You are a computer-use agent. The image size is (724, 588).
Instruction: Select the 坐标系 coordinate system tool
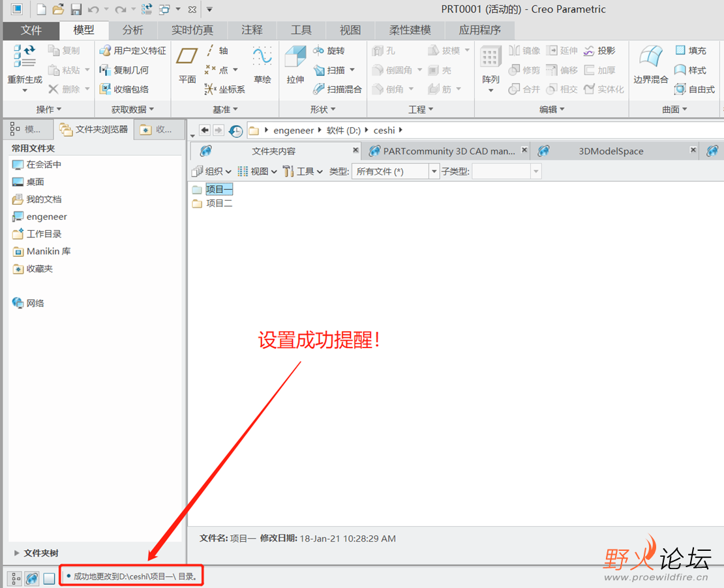[x=225, y=89]
